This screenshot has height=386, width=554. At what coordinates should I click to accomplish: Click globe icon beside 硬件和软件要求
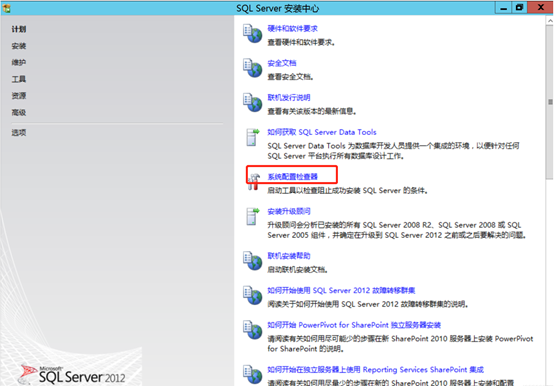pyautogui.click(x=252, y=34)
